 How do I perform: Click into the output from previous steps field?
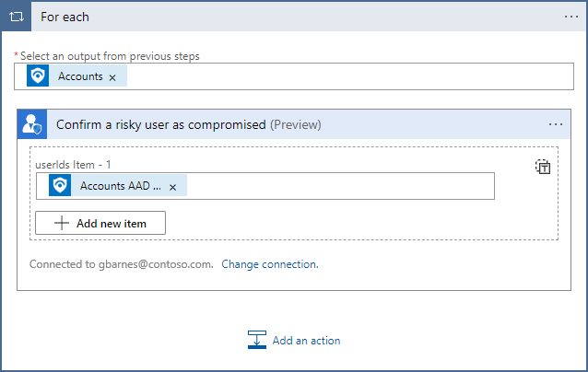point(350,76)
